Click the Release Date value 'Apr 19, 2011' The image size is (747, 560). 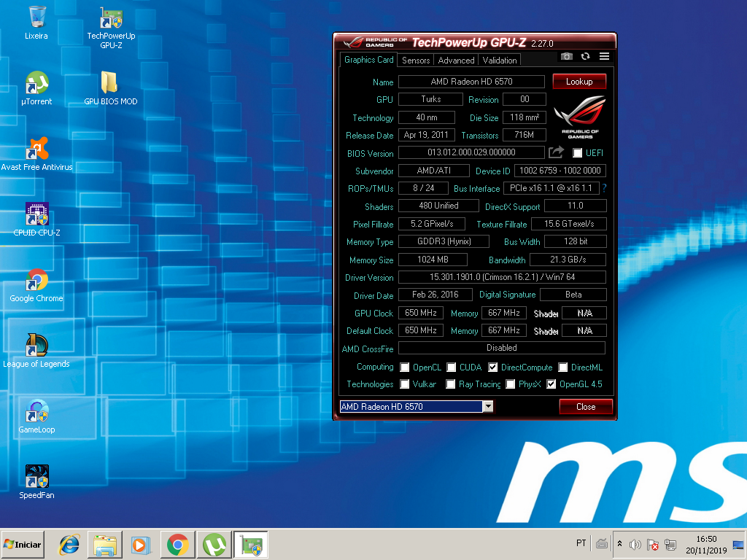pyautogui.click(x=426, y=135)
